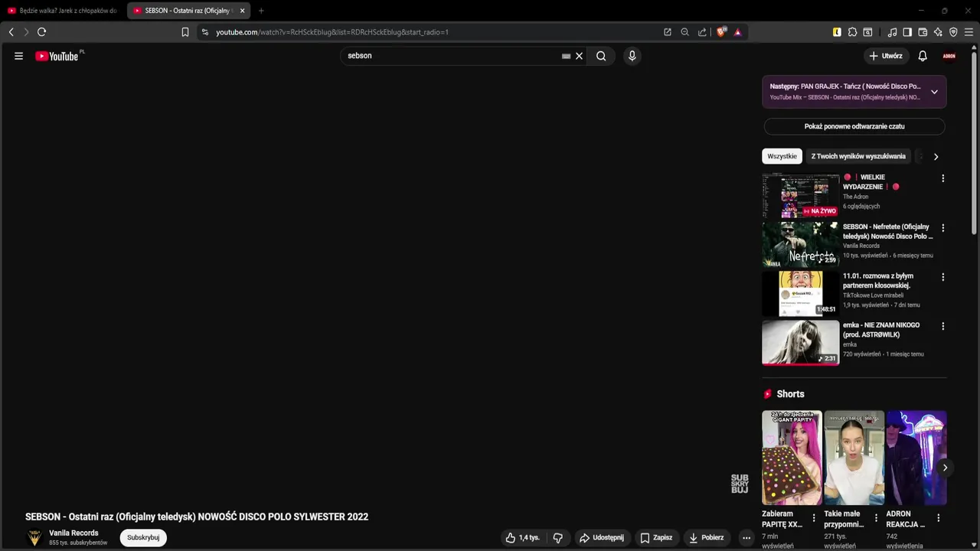The image size is (980, 551).
Task: Select the 'Wszystkie' filter chip
Action: point(782,156)
